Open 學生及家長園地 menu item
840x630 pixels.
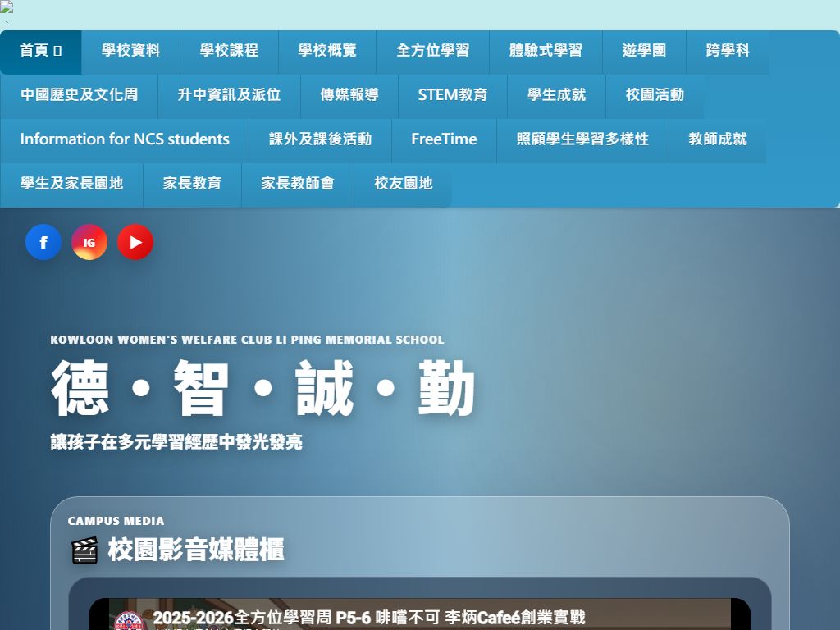tap(72, 185)
